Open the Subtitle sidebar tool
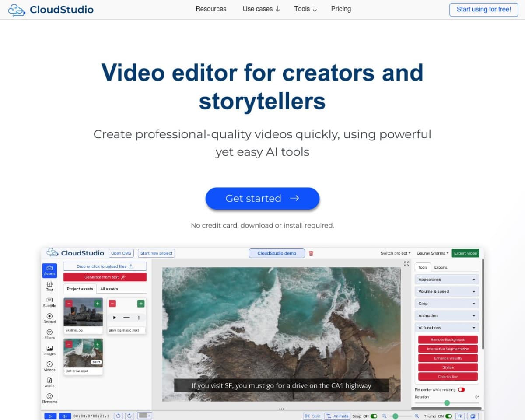Screen dimensions: 525x420 (49, 303)
